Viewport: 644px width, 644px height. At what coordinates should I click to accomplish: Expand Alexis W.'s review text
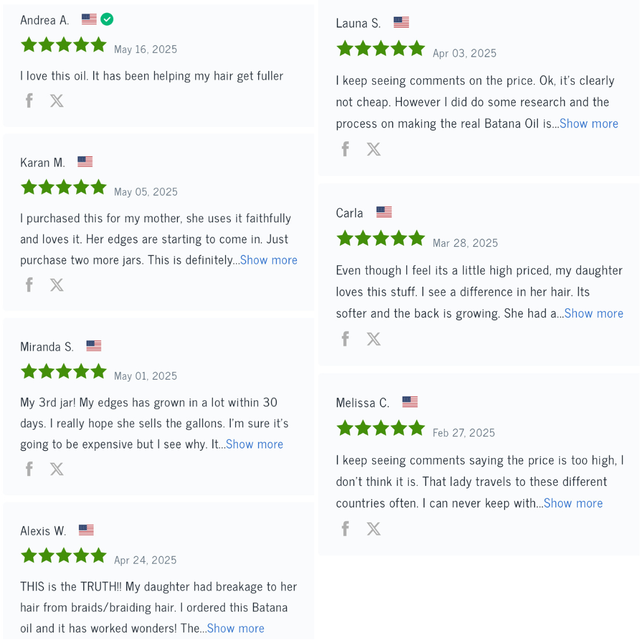pyautogui.click(x=236, y=628)
